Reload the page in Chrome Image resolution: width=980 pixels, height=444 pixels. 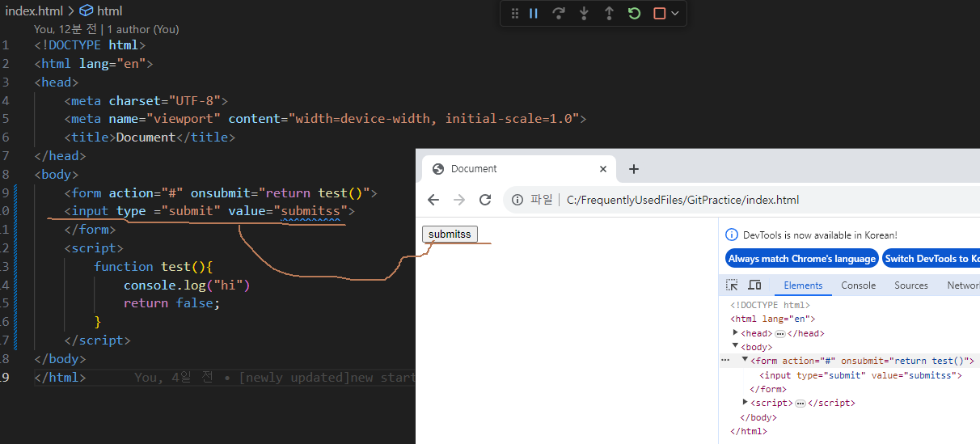click(x=485, y=200)
